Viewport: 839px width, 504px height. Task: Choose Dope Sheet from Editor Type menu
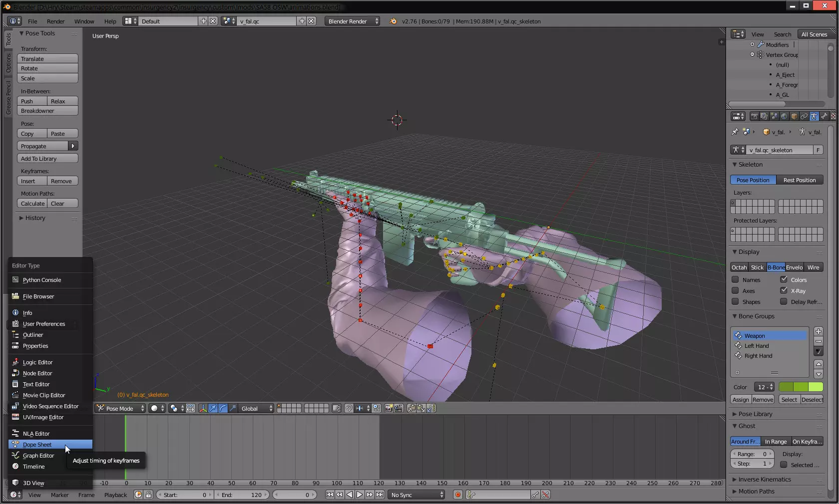tap(37, 445)
